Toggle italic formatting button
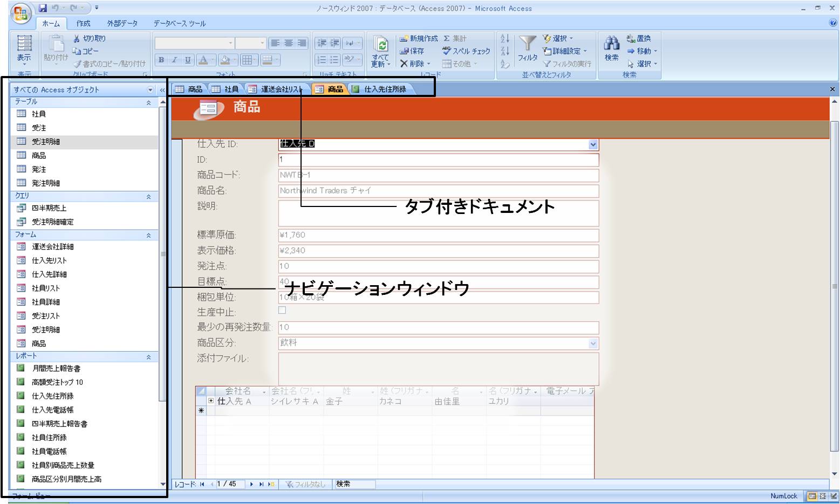 pyautogui.click(x=174, y=60)
